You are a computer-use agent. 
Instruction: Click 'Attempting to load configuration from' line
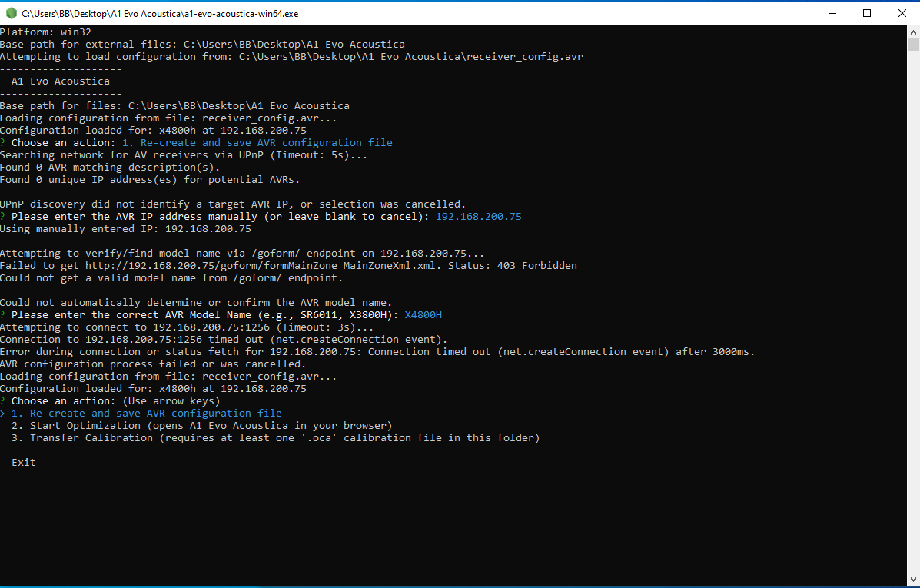(x=291, y=56)
